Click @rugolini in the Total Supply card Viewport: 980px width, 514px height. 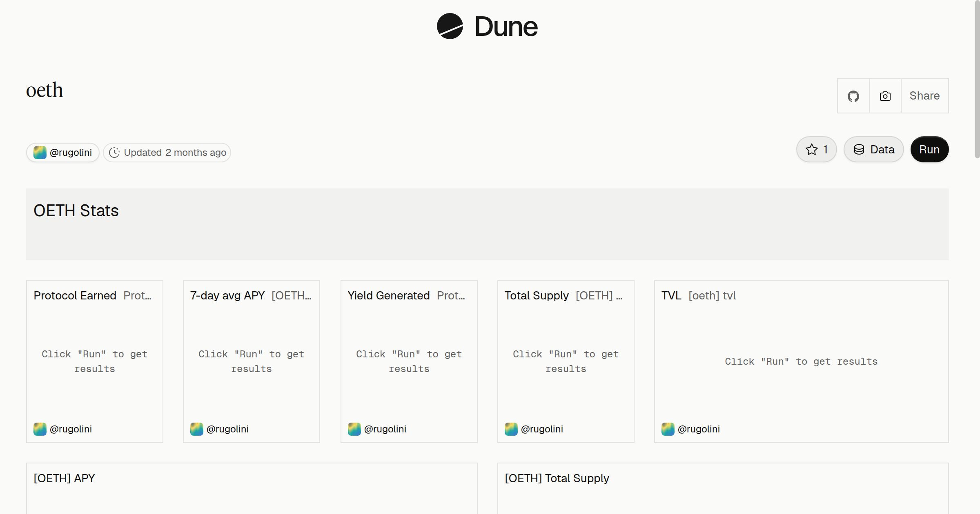pos(542,429)
